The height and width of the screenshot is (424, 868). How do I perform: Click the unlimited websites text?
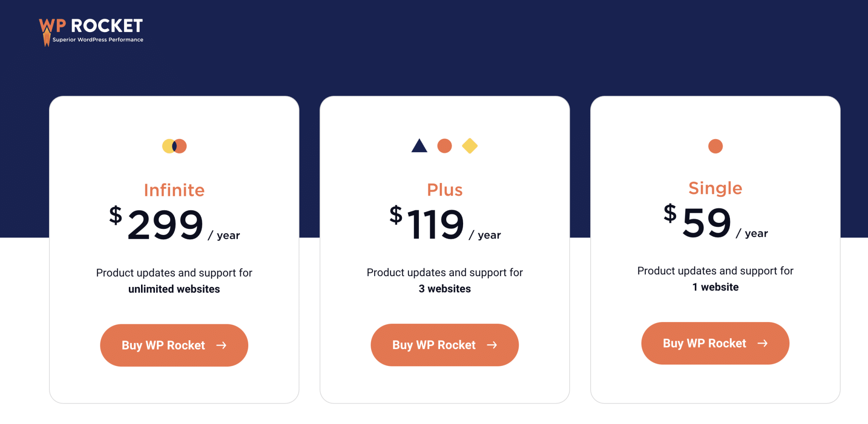click(x=174, y=289)
